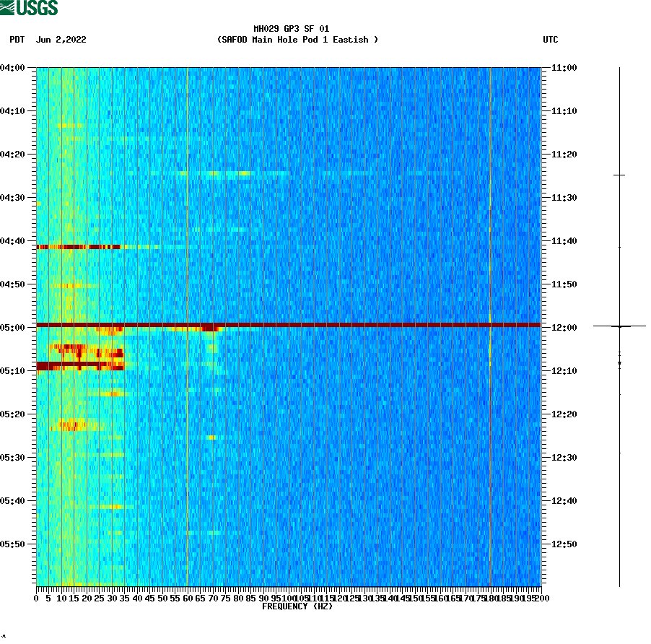
Task: Click the seismic amplitude trace line
Action: click(x=619, y=469)
